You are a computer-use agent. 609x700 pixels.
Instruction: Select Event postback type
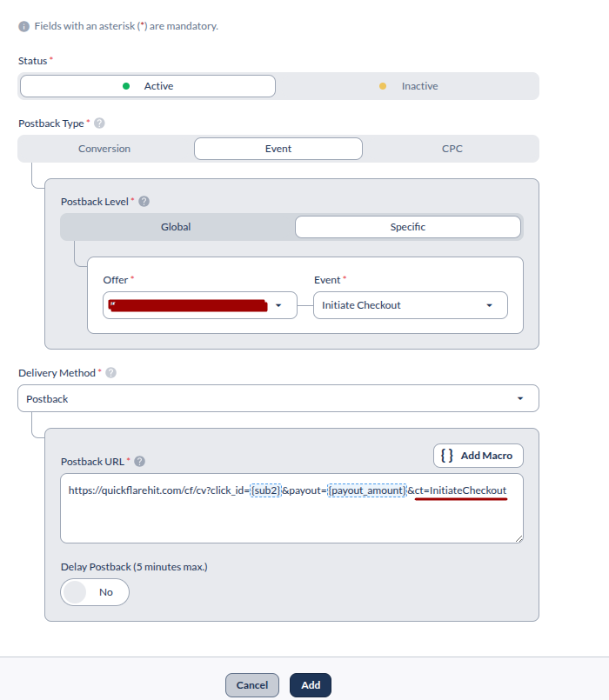[278, 149]
